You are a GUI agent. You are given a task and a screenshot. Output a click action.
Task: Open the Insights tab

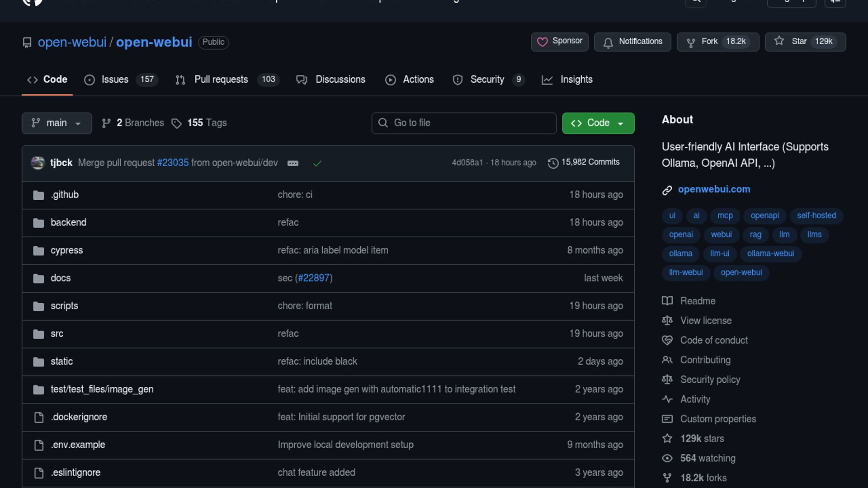coord(576,80)
